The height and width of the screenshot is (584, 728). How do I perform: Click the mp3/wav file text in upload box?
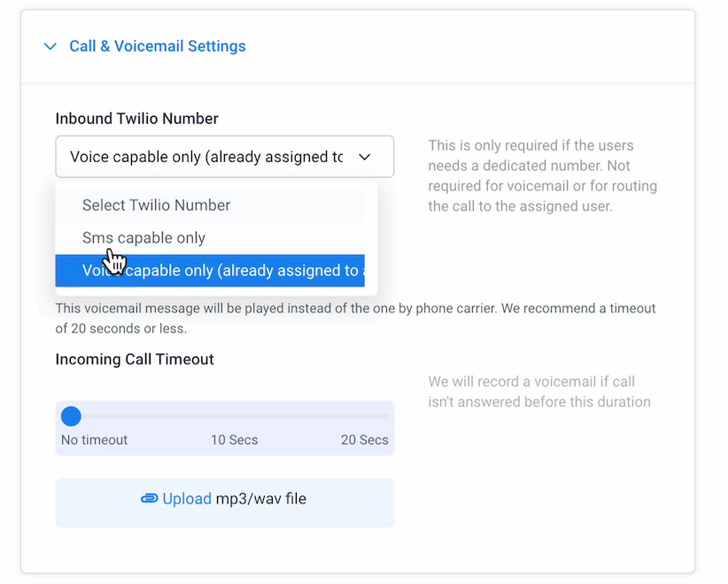(261, 499)
